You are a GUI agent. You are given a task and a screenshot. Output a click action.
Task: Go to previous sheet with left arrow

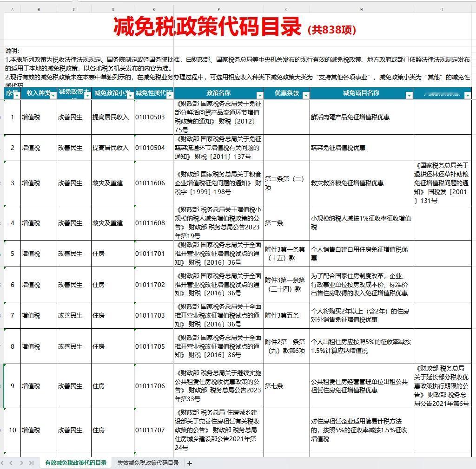pyautogui.click(x=11, y=463)
